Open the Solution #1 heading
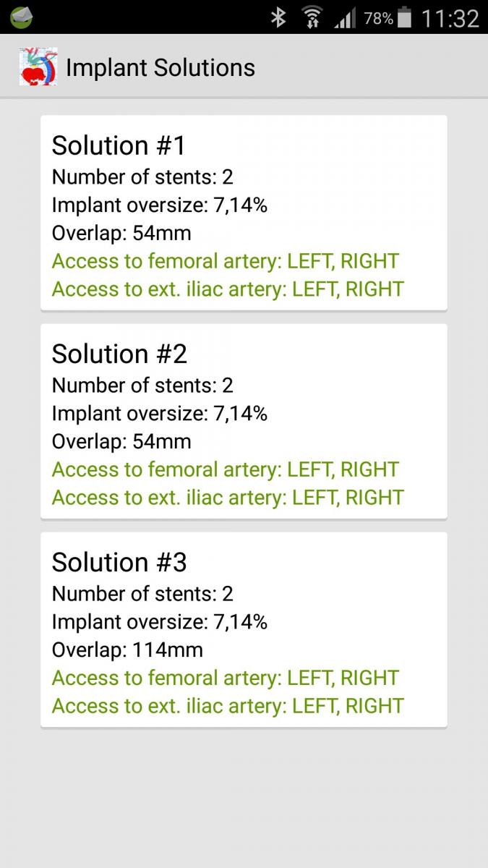The width and height of the screenshot is (488, 868). point(119,145)
